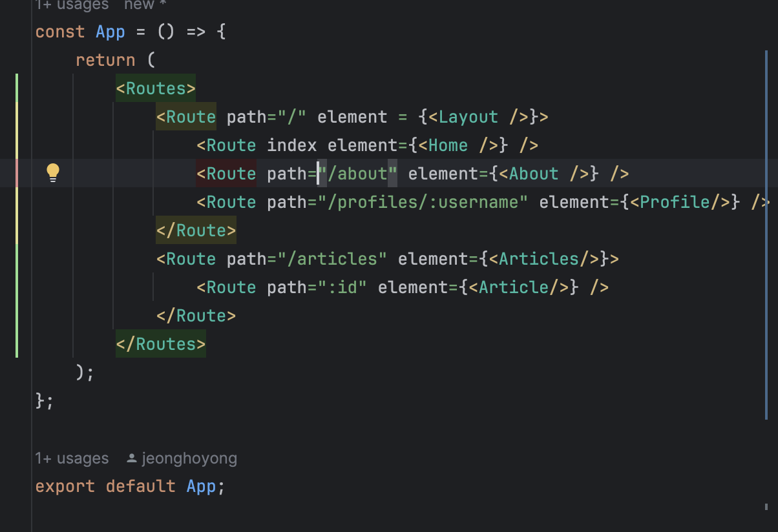Click the index attribute on the Home route
The height and width of the screenshot is (532, 778).
(292, 145)
